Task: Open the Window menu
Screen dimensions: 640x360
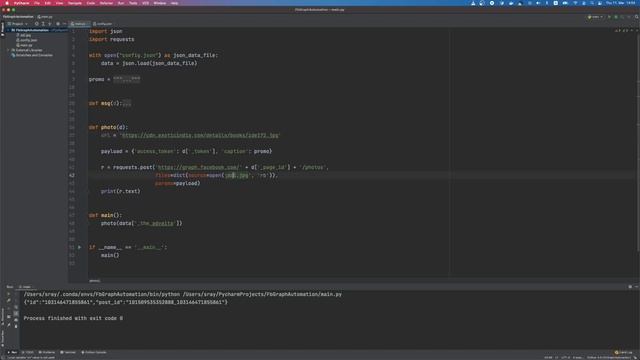Action: point(160,3)
